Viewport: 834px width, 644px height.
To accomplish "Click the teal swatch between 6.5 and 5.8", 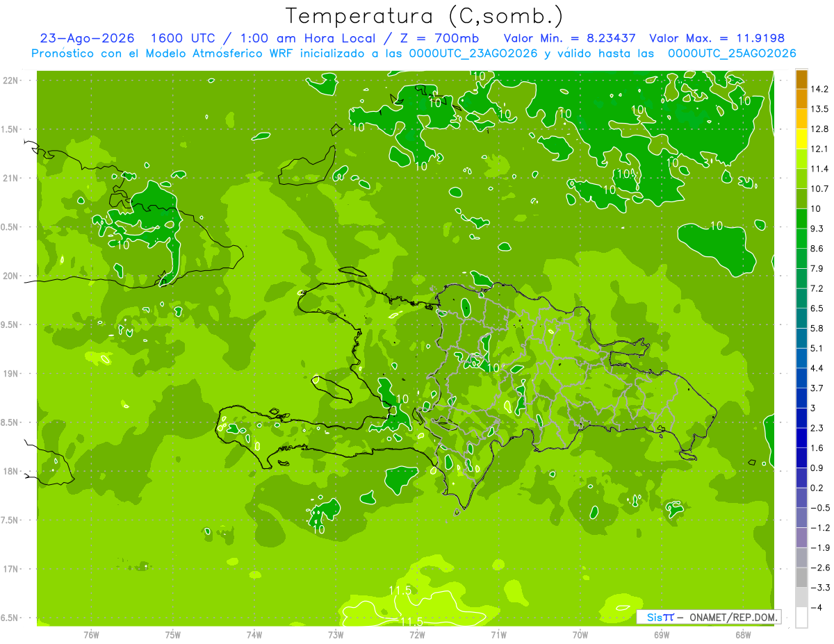I will point(801,318).
